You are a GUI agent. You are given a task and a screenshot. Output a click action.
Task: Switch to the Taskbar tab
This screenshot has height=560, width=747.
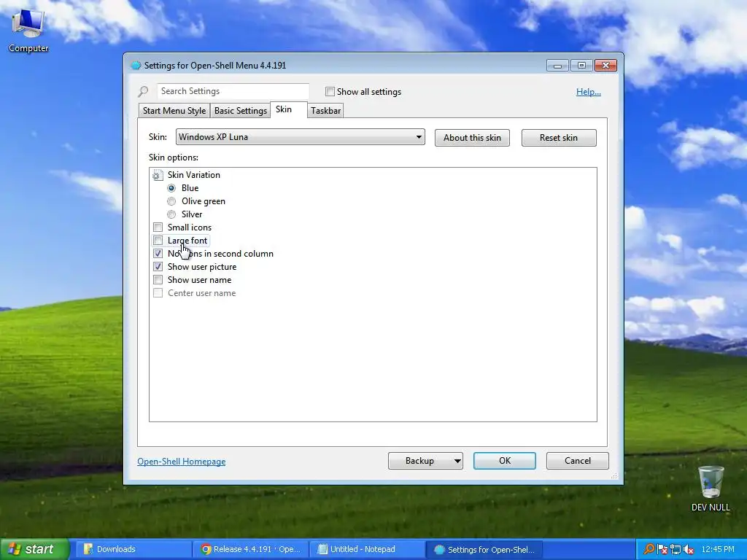point(325,111)
